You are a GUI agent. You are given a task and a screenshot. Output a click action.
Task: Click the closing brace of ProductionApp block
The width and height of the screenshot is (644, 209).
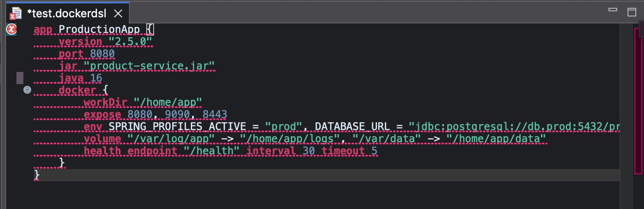(x=37, y=175)
